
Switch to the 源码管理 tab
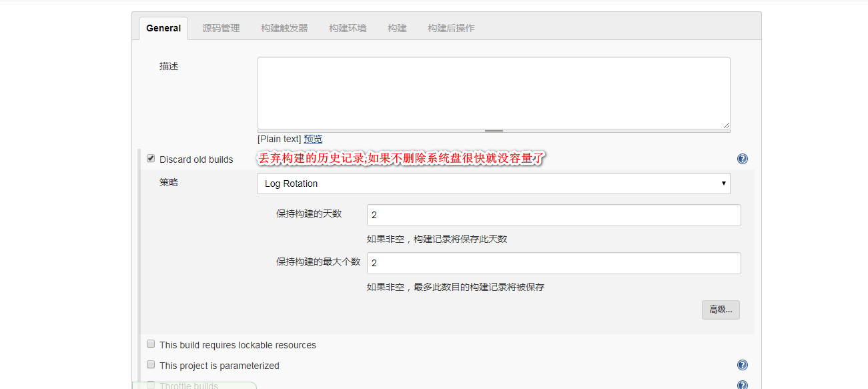tap(221, 28)
